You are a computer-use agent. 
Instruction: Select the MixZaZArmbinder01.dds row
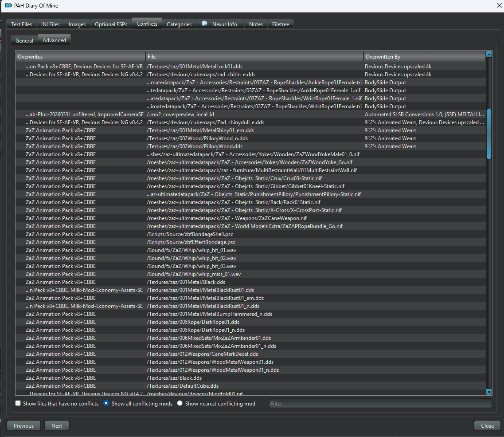tap(251, 338)
